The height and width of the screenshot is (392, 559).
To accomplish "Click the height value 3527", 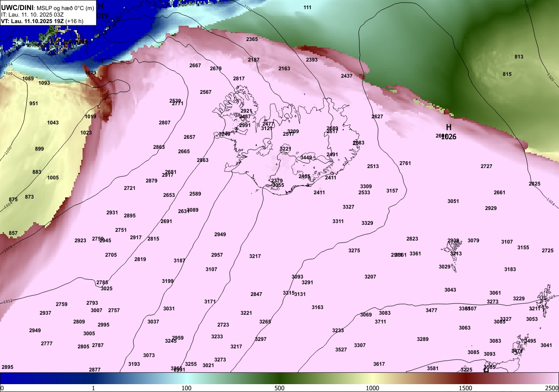I will tap(341, 350).
